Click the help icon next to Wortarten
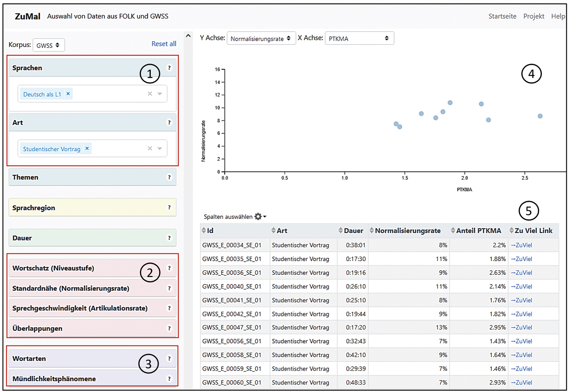The image size is (569, 392). click(x=169, y=359)
